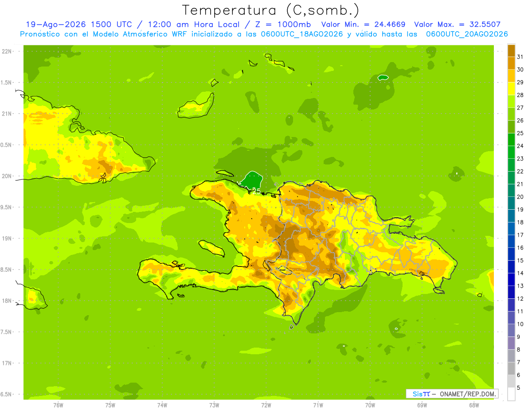Viewport: 532px width, 411px height.
Task: Click the 20N latitude label
Action: (x=7, y=176)
